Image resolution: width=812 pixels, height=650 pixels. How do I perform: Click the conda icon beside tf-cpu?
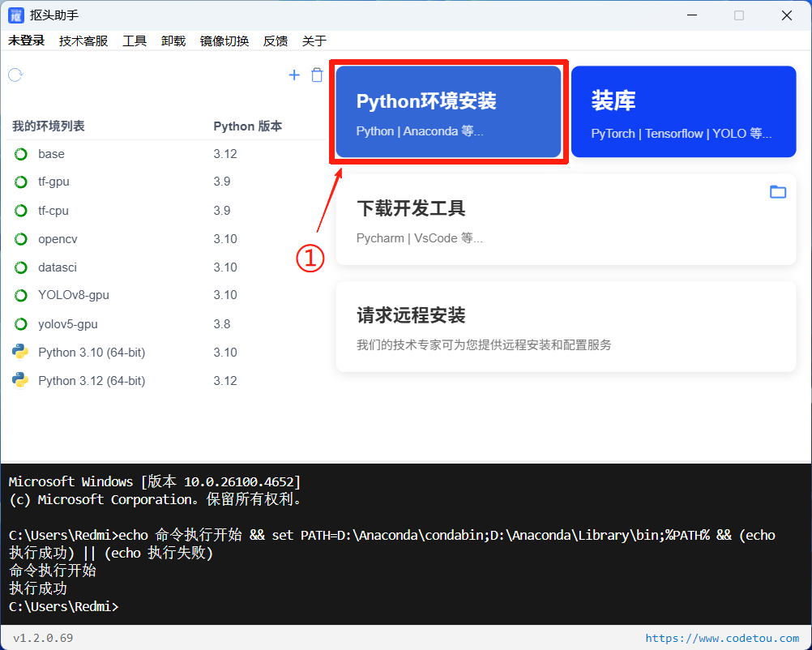click(21, 211)
